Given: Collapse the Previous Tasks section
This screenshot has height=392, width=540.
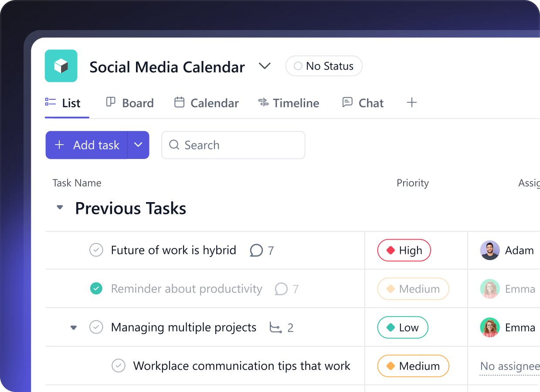Looking at the screenshot, I should pos(60,208).
